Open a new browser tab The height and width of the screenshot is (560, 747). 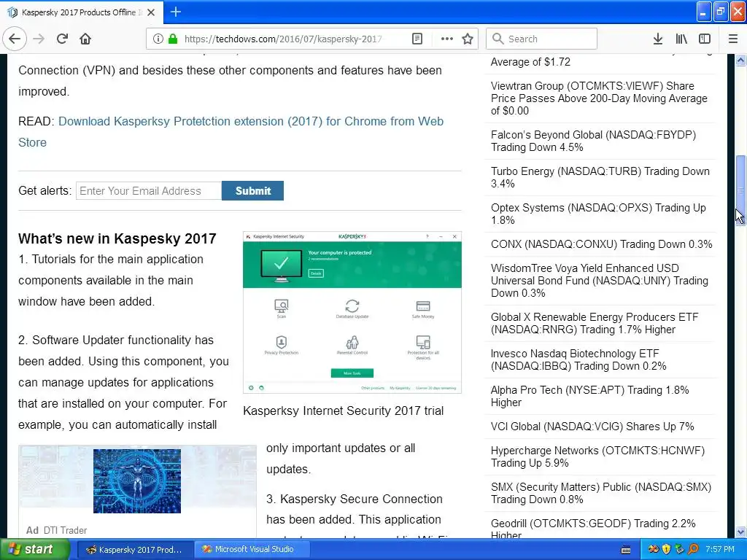[176, 12]
